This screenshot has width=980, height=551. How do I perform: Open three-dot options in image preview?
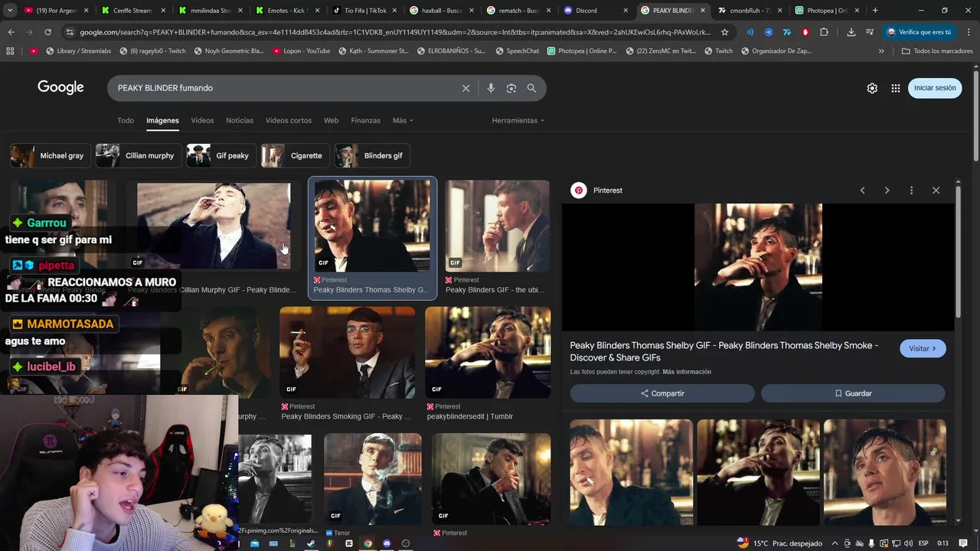[911, 191]
